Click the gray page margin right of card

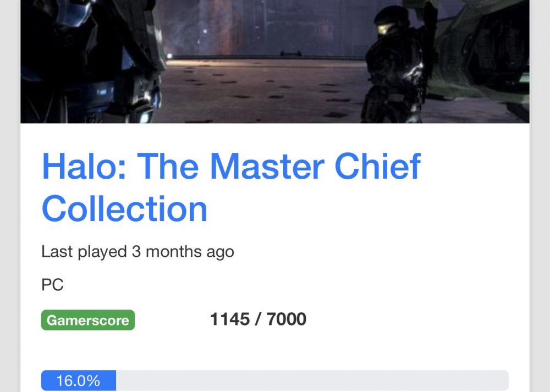pyautogui.click(x=541, y=196)
